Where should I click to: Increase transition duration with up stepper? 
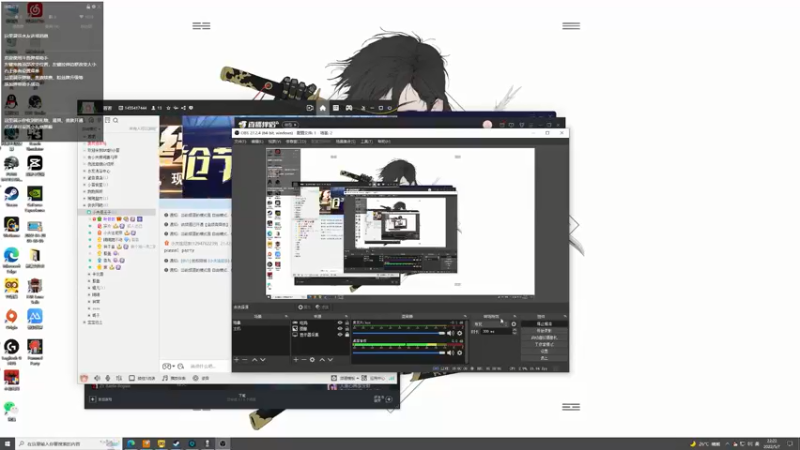(x=514, y=330)
